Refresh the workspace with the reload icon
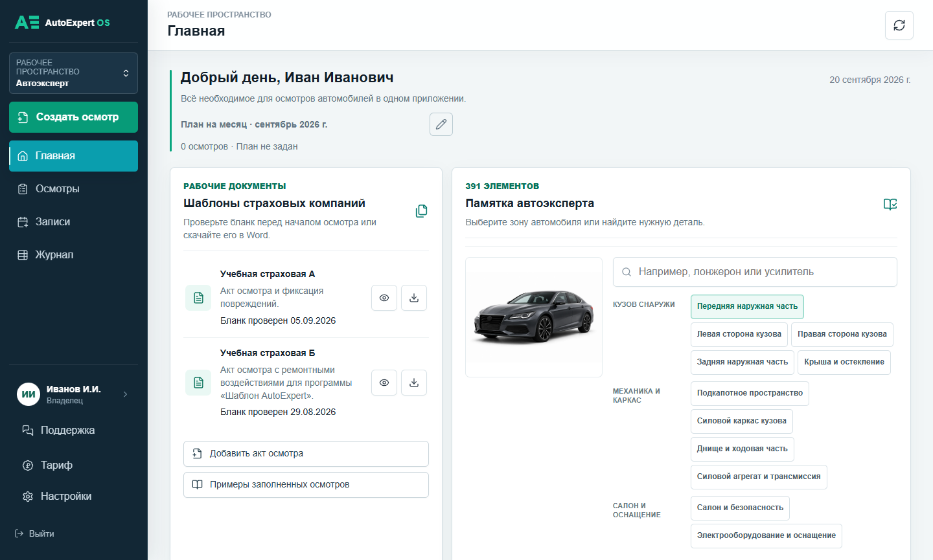Viewport: 933px width, 560px height. click(x=899, y=25)
